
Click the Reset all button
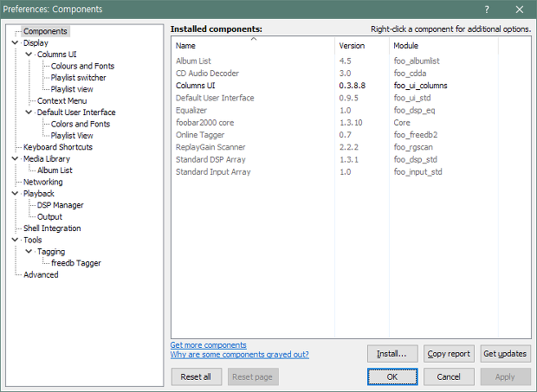click(197, 376)
